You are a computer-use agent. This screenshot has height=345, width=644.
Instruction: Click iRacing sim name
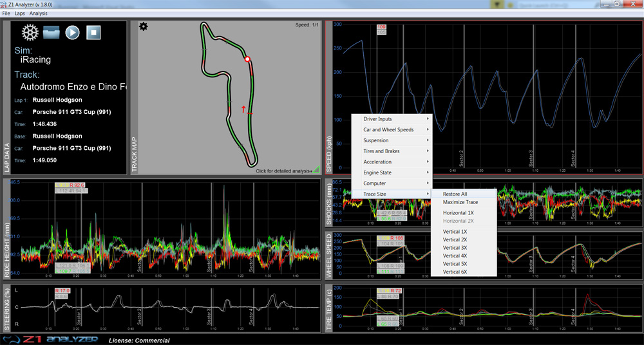coord(35,60)
